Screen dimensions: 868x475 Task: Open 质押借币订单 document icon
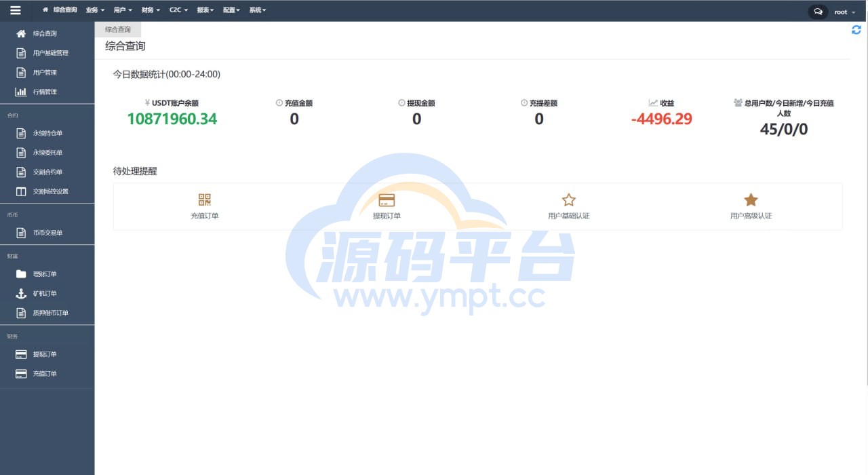[21, 313]
